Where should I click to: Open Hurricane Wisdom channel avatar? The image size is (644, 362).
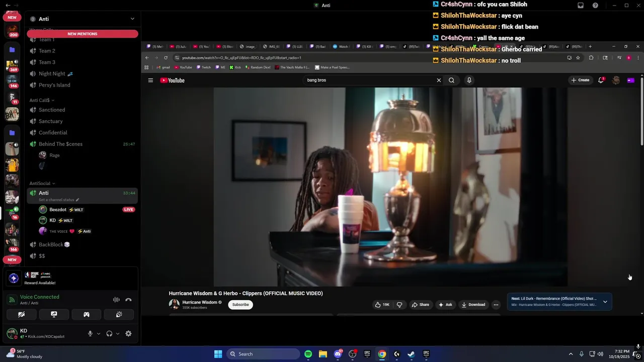tap(174, 305)
